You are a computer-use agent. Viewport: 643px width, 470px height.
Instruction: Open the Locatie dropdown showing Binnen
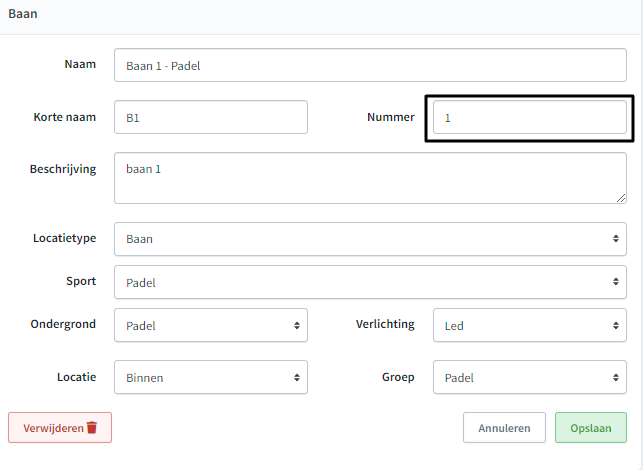tap(211, 377)
